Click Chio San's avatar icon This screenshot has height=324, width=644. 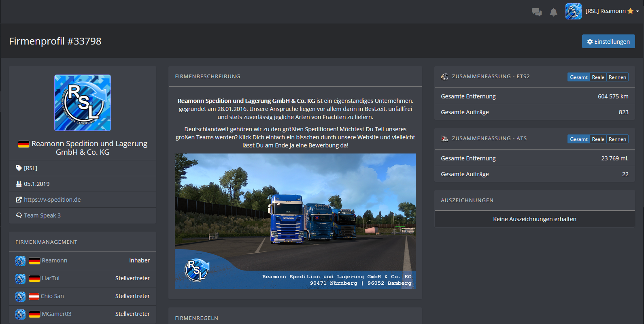(20, 296)
